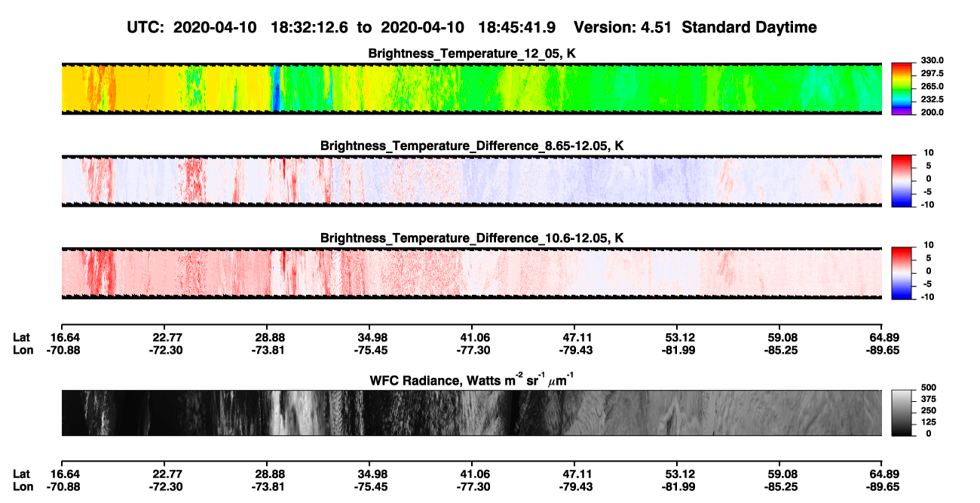Click bottom axis longitude value -89.65
Screen dimensions: 980x503
pos(881,486)
